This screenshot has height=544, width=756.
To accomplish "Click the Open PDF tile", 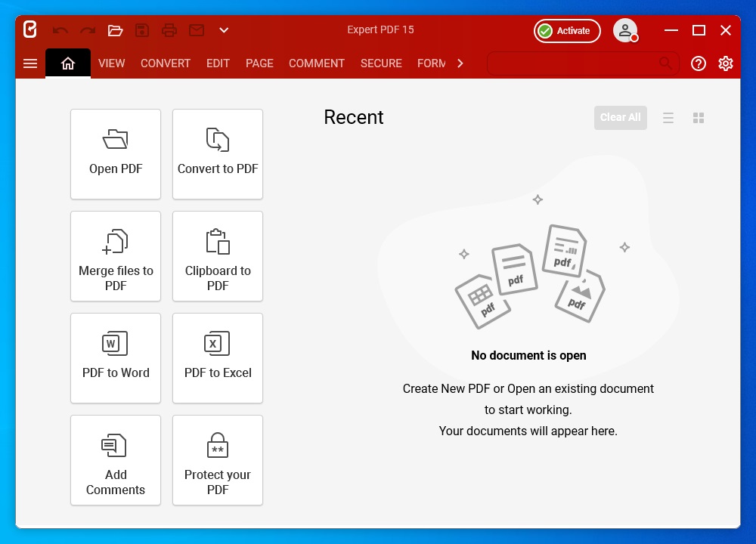I will (x=116, y=154).
